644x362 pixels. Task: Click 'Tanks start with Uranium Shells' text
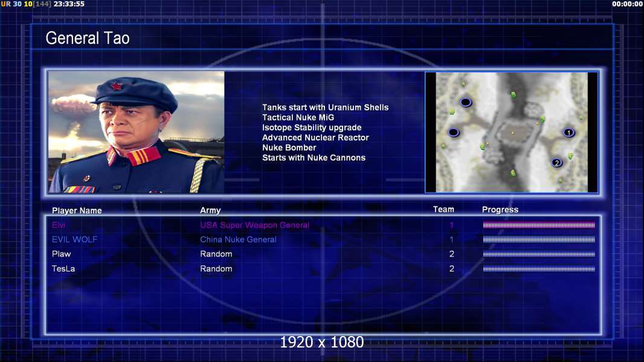coord(325,107)
